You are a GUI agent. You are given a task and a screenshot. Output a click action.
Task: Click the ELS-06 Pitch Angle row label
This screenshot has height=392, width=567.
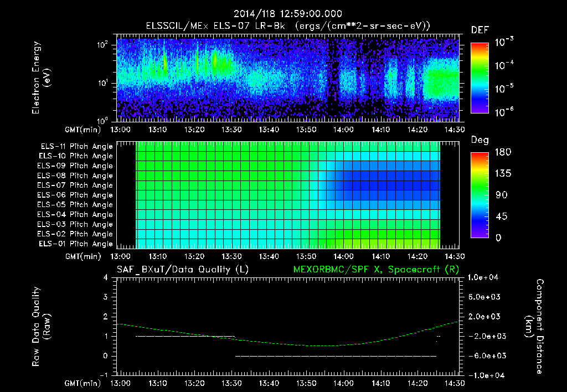(x=75, y=195)
